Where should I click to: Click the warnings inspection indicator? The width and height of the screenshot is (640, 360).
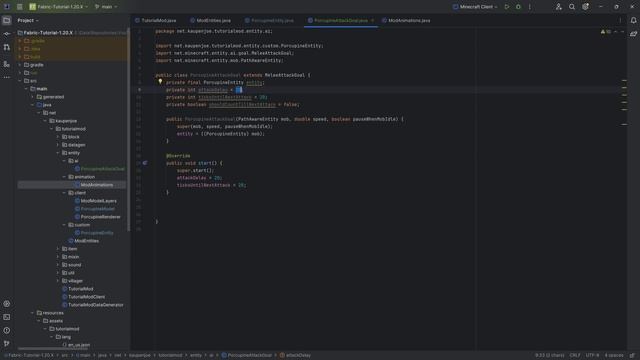click(605, 32)
